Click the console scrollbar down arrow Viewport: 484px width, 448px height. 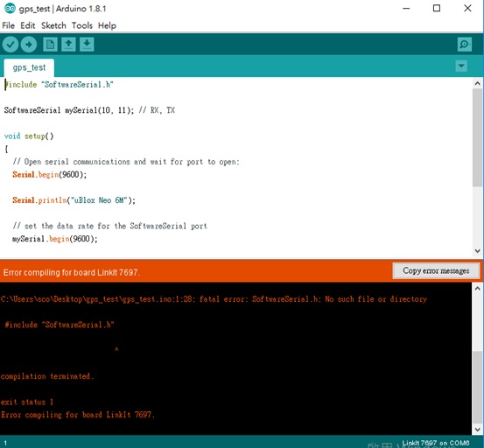tap(478, 429)
